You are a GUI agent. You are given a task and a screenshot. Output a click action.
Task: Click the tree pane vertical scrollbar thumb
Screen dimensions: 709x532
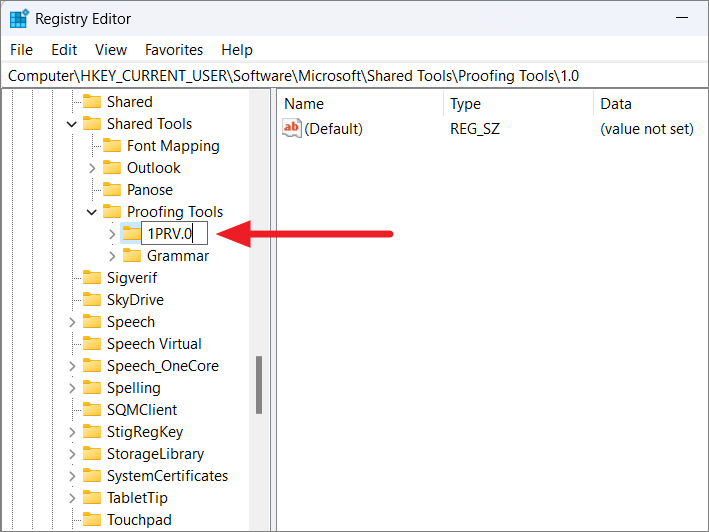coord(259,385)
